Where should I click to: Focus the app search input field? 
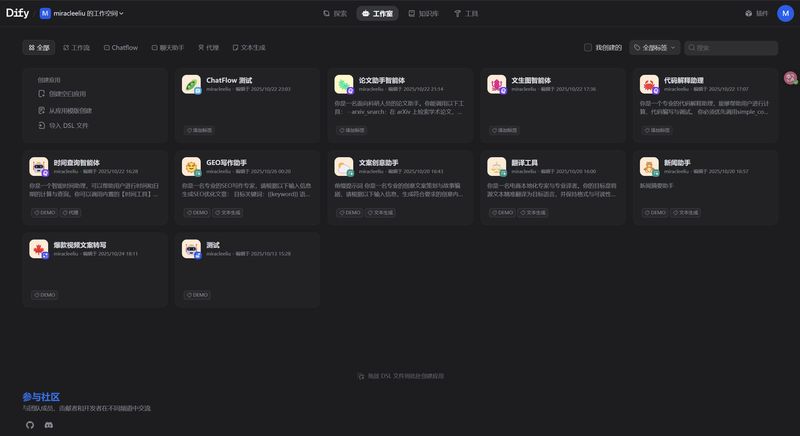pyautogui.click(x=731, y=47)
